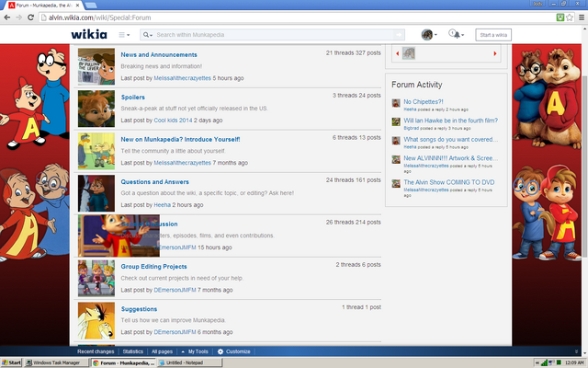588x368 pixels.
Task: Click the News and Announcements thumbnail
Action: tap(96, 66)
